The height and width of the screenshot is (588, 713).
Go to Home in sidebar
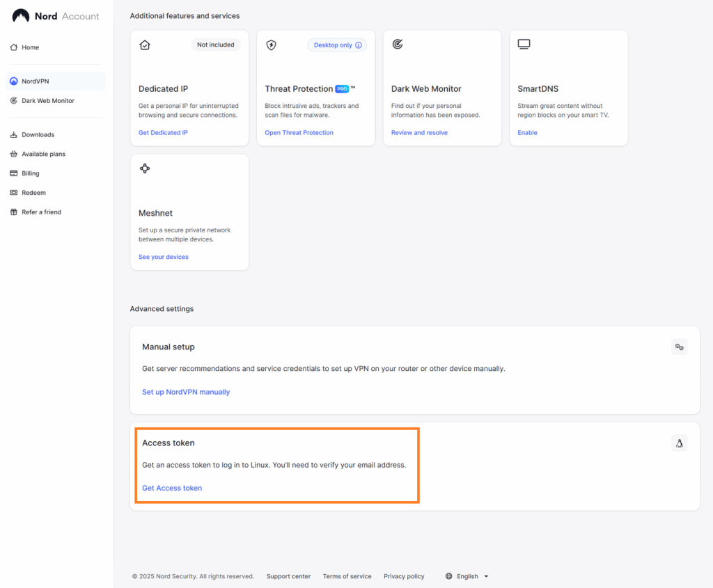click(x=30, y=47)
